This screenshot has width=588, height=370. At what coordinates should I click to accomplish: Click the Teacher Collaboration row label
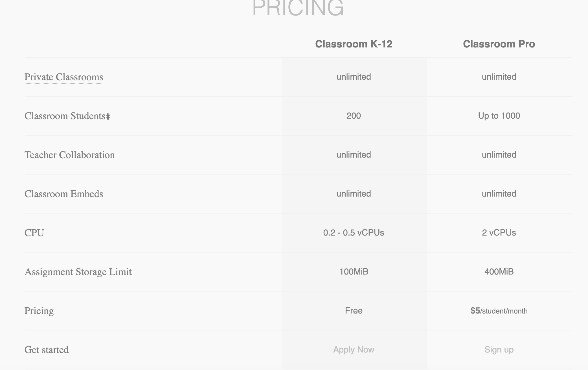pos(70,155)
